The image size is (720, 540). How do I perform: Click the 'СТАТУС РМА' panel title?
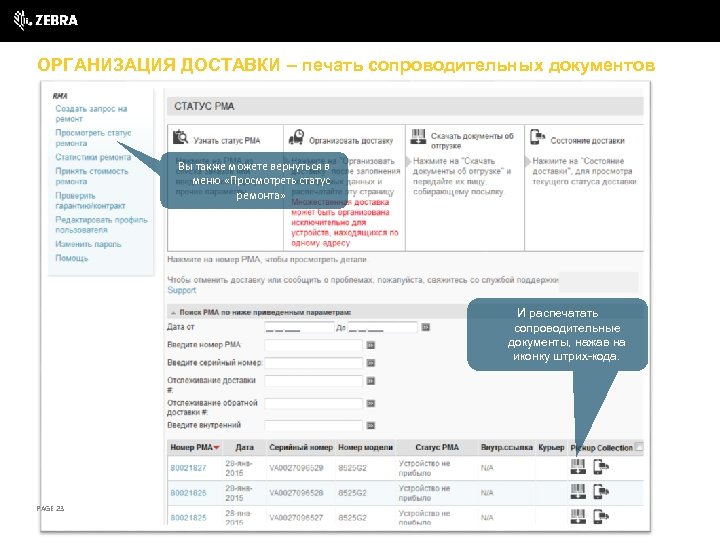(204, 107)
